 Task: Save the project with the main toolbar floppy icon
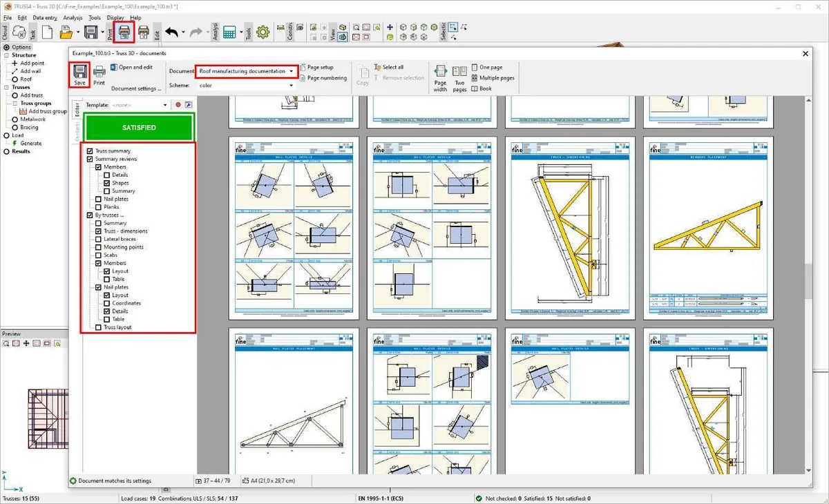(92, 32)
